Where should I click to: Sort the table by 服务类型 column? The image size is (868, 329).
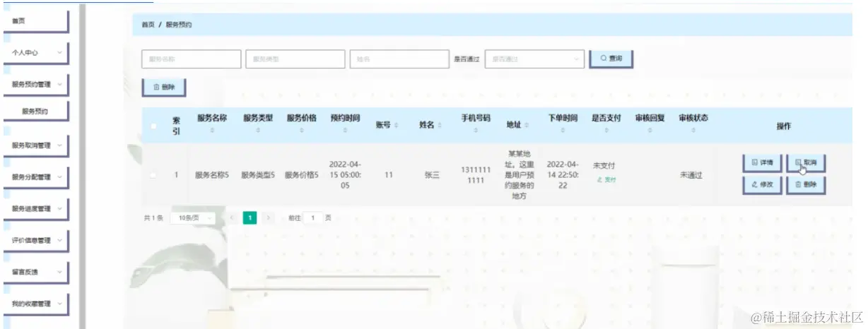click(x=258, y=131)
